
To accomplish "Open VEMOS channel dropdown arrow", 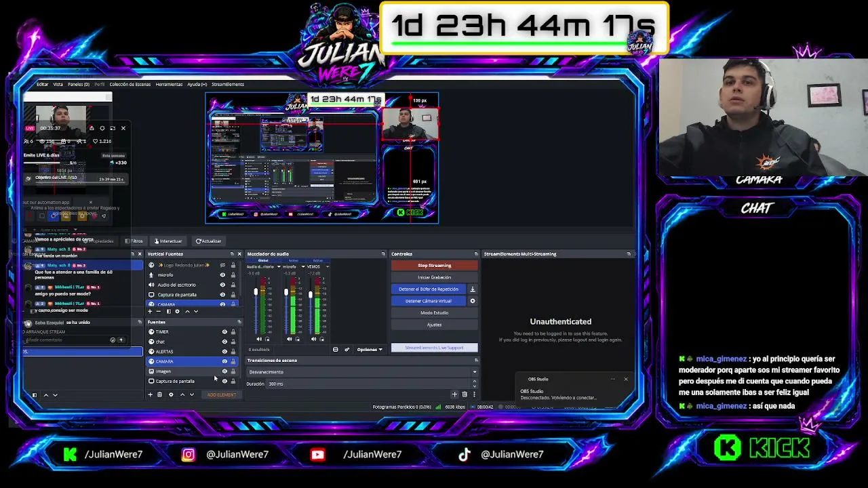I will [x=327, y=266].
